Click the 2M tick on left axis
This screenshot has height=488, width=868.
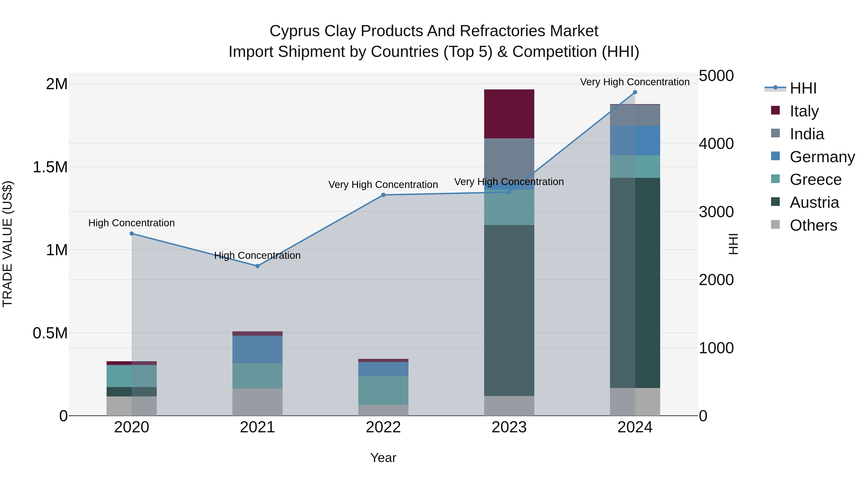(57, 84)
